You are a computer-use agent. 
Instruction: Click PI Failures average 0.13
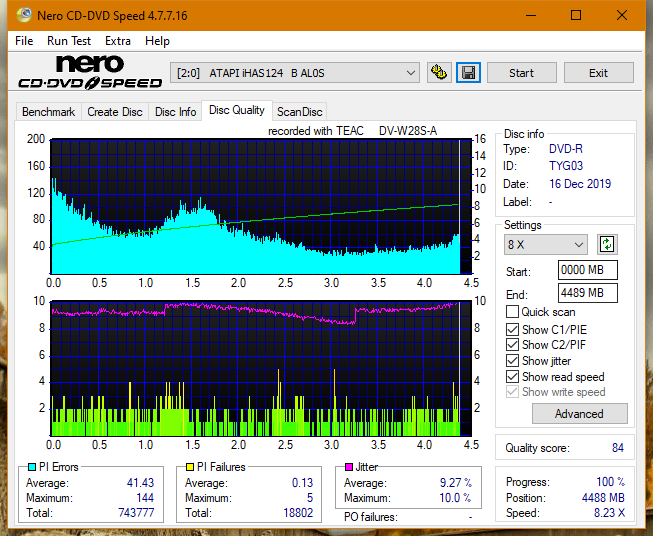click(x=302, y=482)
